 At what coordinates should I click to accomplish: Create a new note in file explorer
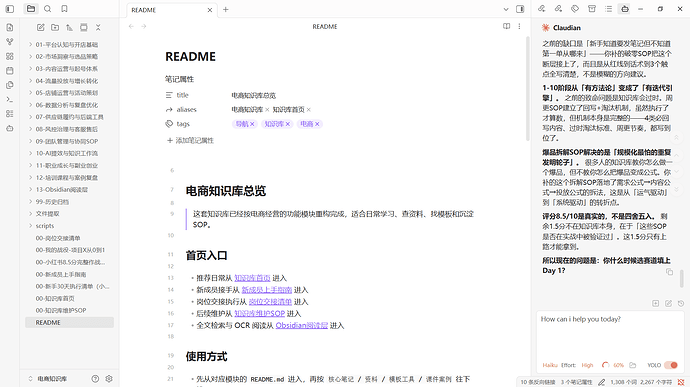tap(40, 27)
